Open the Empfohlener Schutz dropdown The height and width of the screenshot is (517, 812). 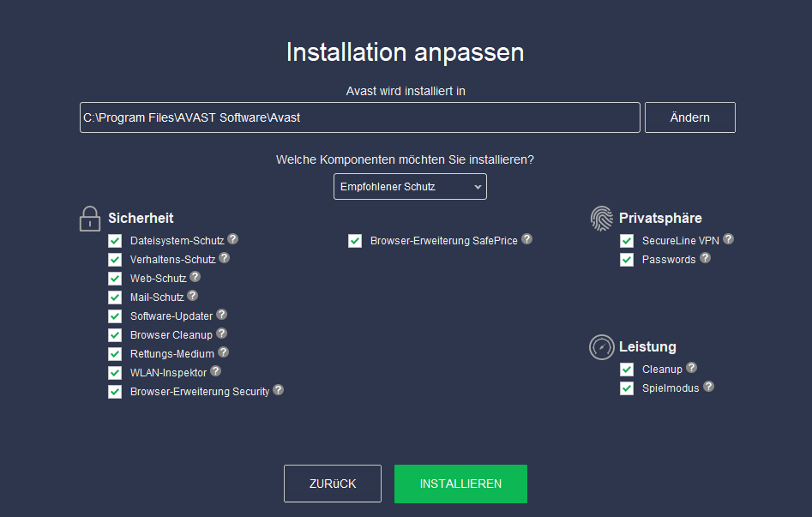410,187
